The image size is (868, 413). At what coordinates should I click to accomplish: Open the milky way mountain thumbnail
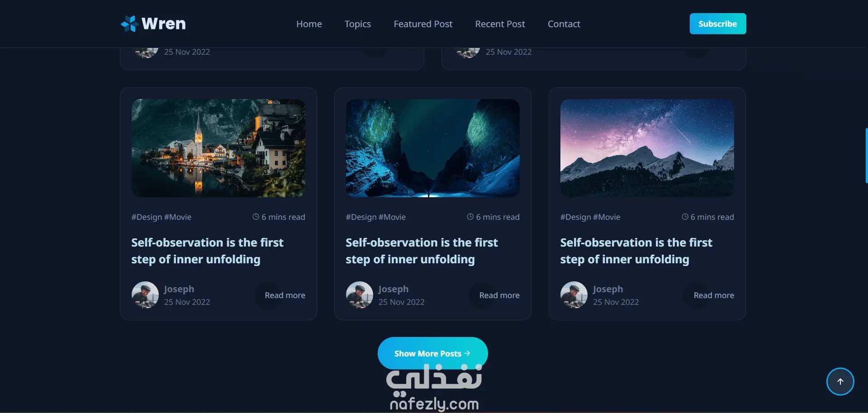coord(647,148)
